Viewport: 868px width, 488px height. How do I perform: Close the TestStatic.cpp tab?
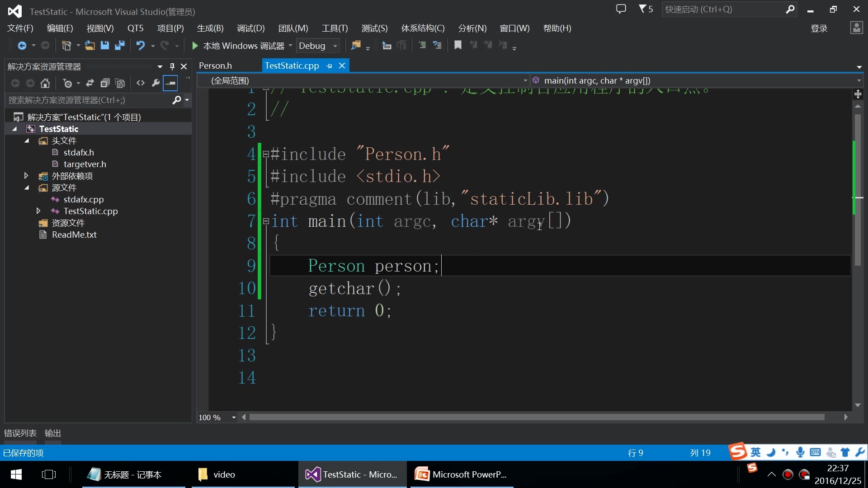point(342,66)
